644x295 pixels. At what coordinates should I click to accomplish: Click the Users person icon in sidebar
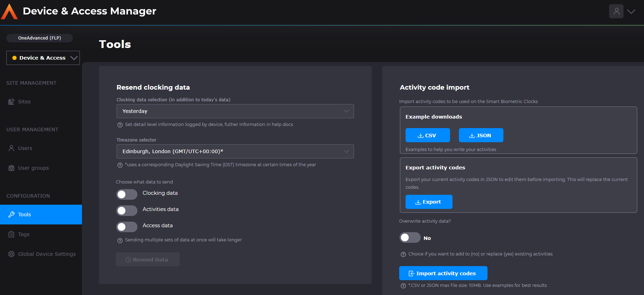(11, 148)
